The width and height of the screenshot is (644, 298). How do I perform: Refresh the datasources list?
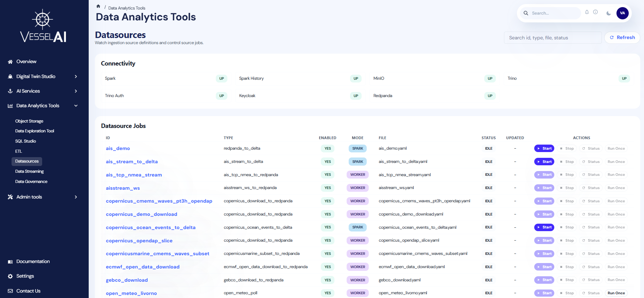(622, 38)
